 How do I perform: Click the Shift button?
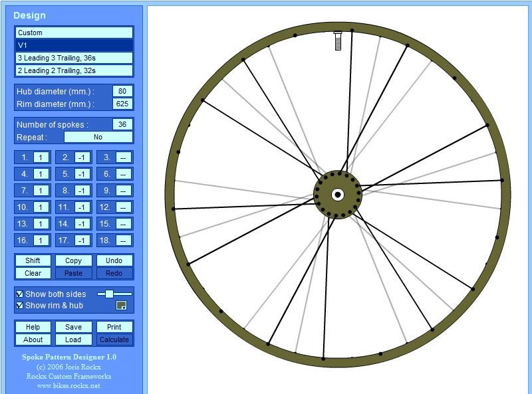(x=33, y=260)
